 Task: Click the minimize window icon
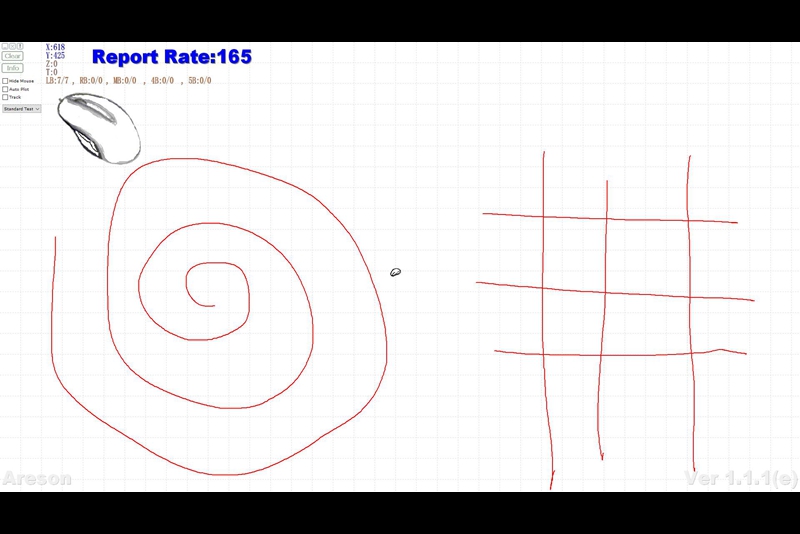pyautogui.click(x=5, y=46)
